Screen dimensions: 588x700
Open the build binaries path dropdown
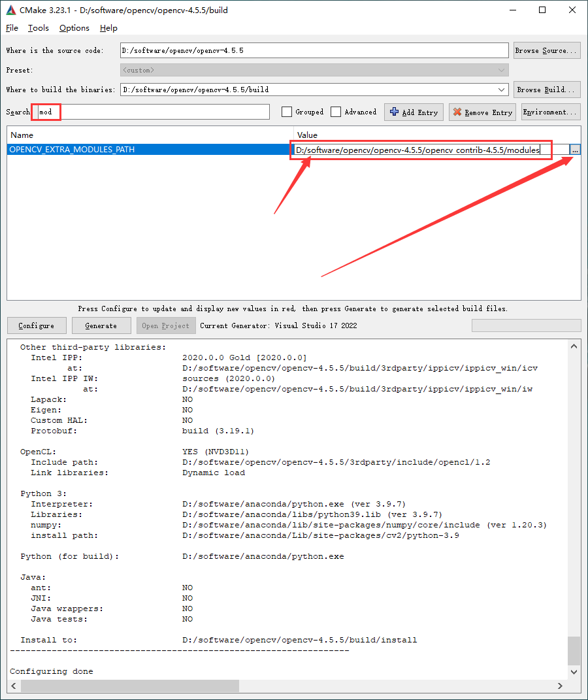pyautogui.click(x=502, y=90)
